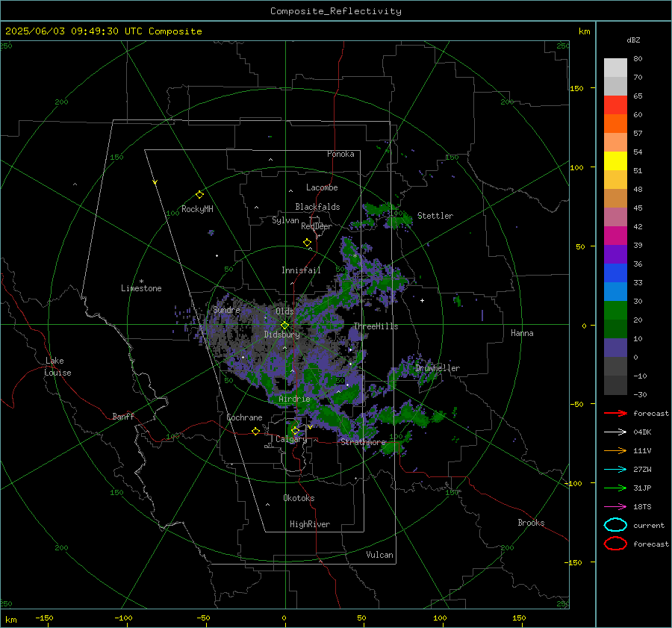Click the '04DK' legend label
Image resolution: width=672 pixels, height=628 pixels.
point(642,432)
